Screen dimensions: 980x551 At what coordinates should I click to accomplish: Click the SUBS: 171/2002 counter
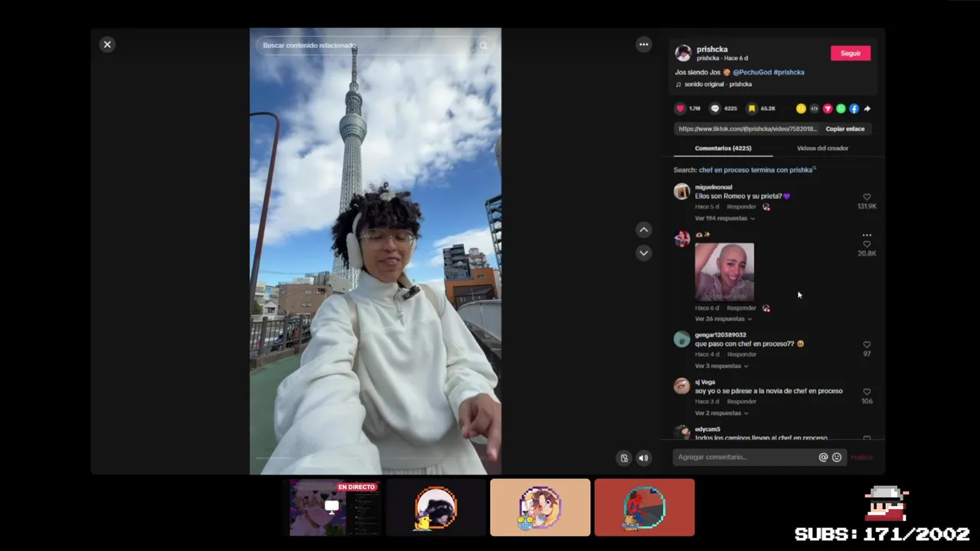pos(882,534)
